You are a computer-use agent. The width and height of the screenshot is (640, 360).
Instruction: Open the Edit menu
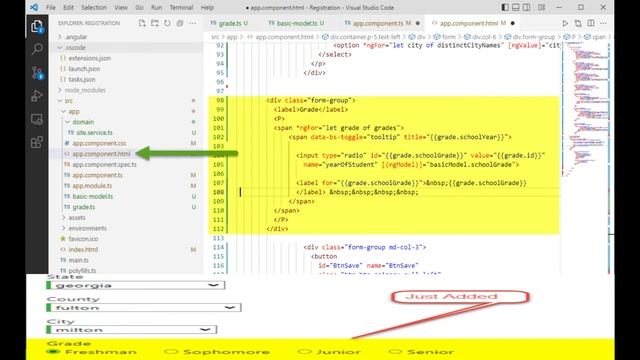pos(68,7)
